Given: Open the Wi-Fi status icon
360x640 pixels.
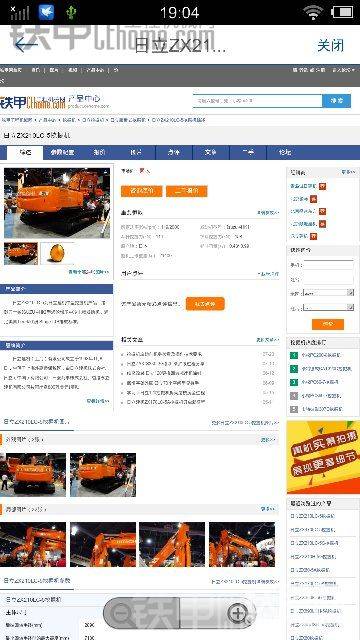Looking at the screenshot, I should (313, 12).
